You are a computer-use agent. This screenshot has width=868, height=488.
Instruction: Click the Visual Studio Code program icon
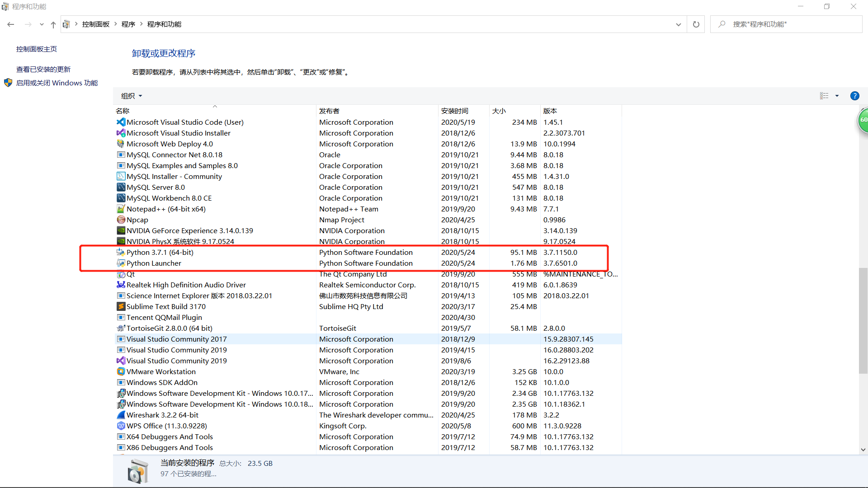click(121, 122)
